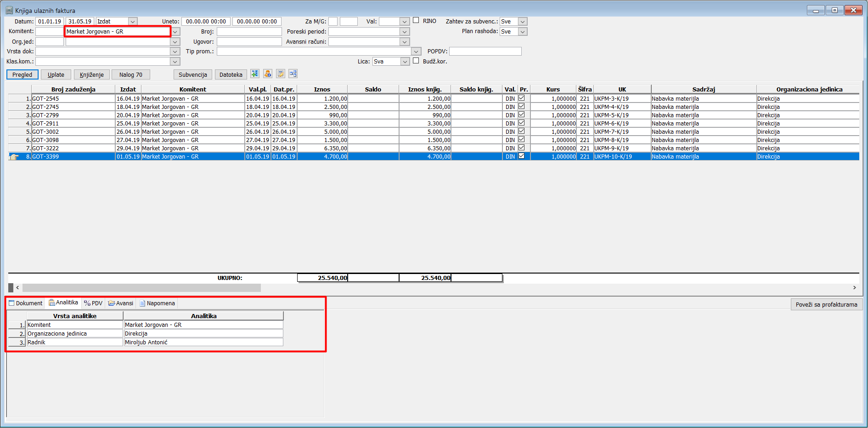Click the Knjiga ulaznih faktura title bar icon

[x=9, y=10]
